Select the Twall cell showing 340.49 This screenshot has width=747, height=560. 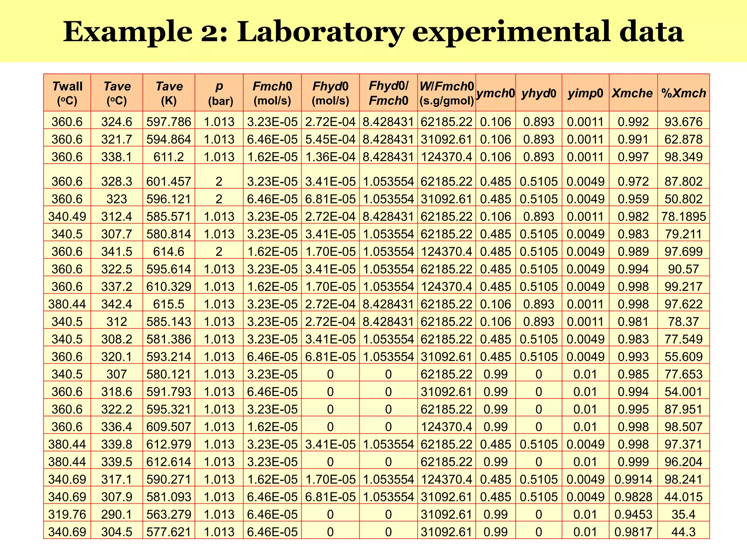point(67,216)
